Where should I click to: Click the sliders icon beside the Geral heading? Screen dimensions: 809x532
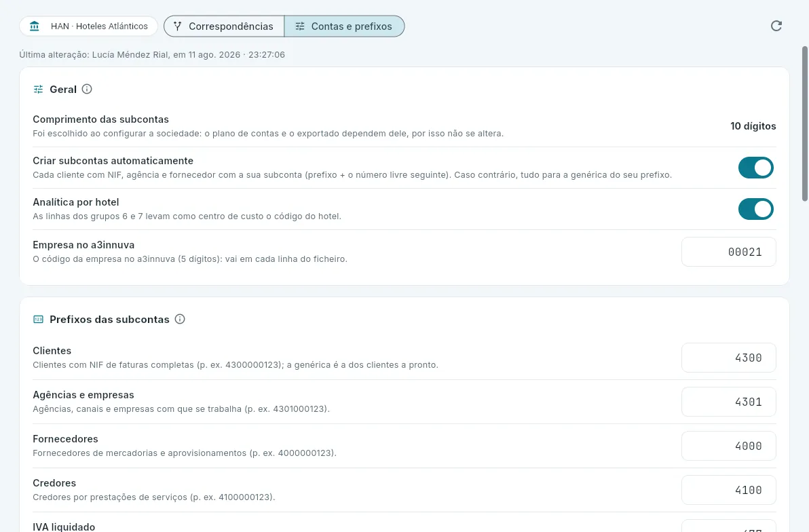pyautogui.click(x=38, y=90)
